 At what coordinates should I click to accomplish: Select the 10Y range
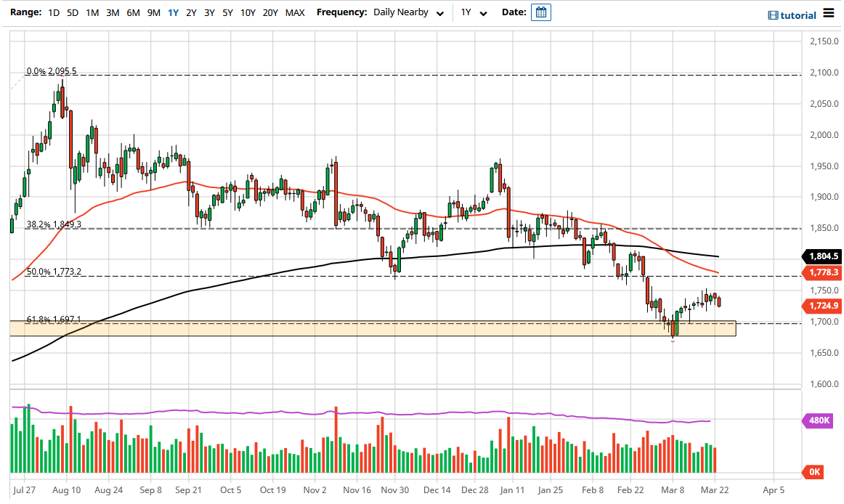[x=248, y=12]
